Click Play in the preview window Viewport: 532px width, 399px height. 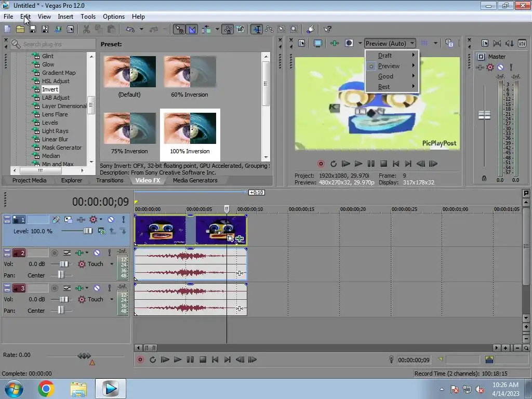(358, 164)
